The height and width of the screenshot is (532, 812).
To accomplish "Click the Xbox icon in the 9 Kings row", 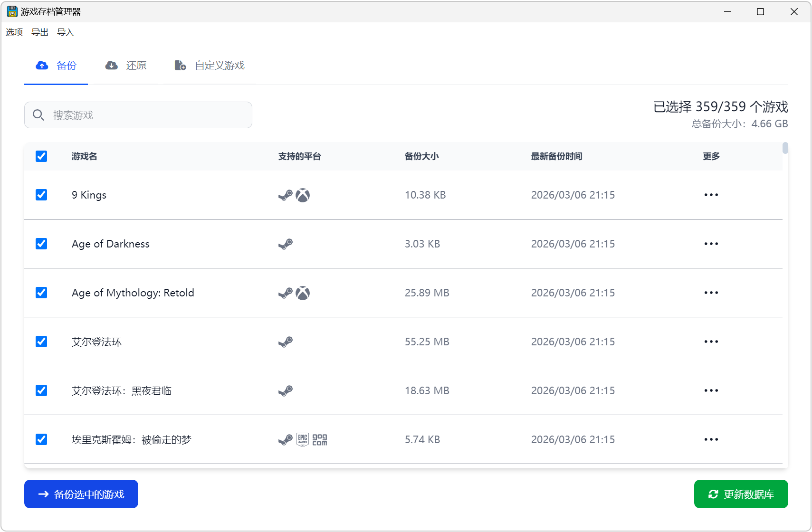I will (303, 195).
